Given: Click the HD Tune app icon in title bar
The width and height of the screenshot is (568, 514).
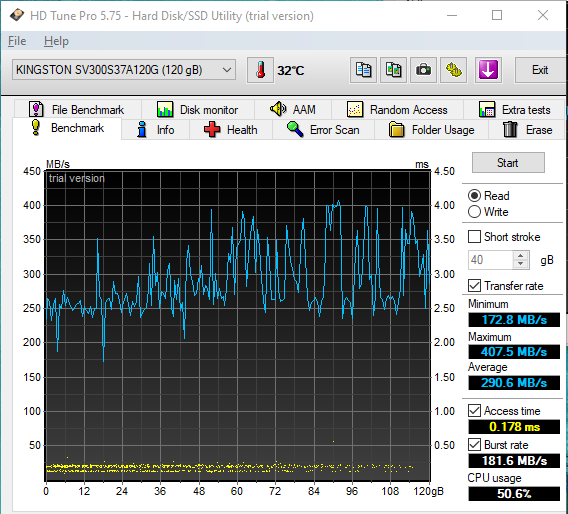Looking at the screenshot, I should (17, 16).
